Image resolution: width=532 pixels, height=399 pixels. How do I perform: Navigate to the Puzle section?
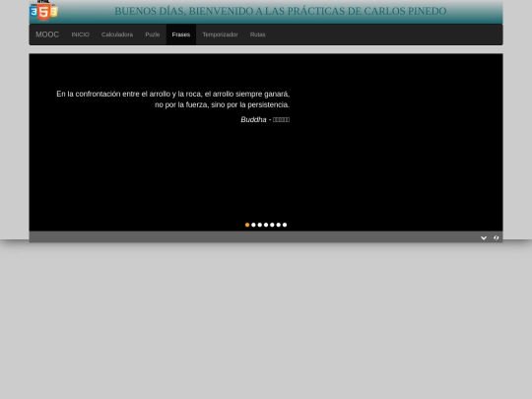153,34
